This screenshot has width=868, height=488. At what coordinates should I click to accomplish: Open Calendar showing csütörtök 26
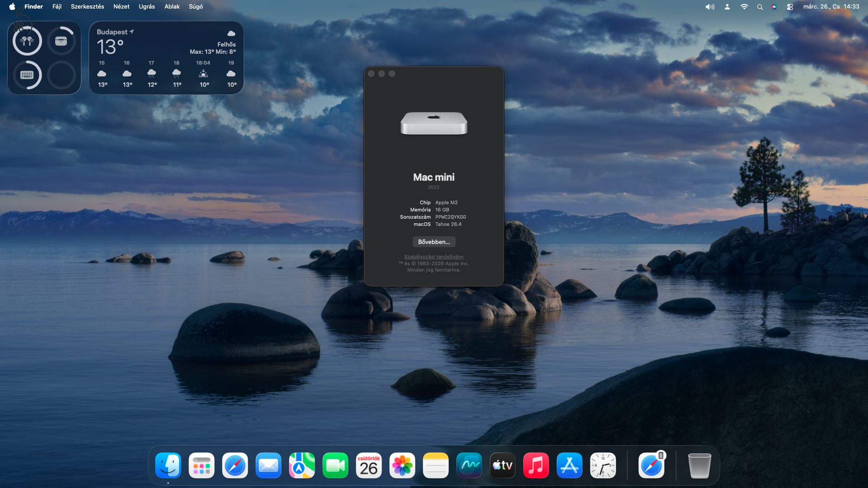[x=369, y=465]
